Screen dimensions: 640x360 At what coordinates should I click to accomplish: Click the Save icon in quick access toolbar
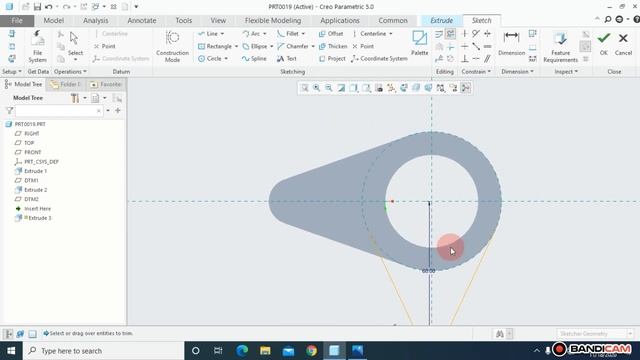pos(37,7)
